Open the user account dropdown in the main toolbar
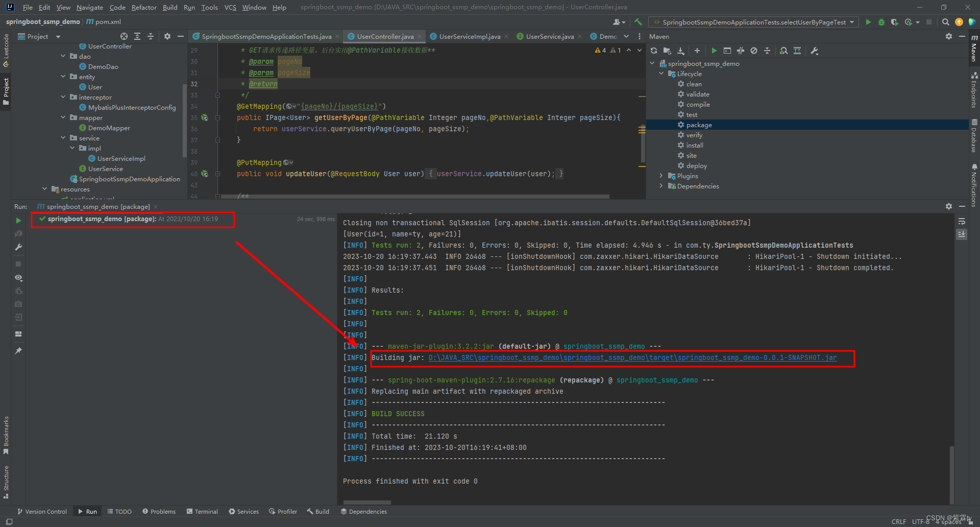 point(619,22)
